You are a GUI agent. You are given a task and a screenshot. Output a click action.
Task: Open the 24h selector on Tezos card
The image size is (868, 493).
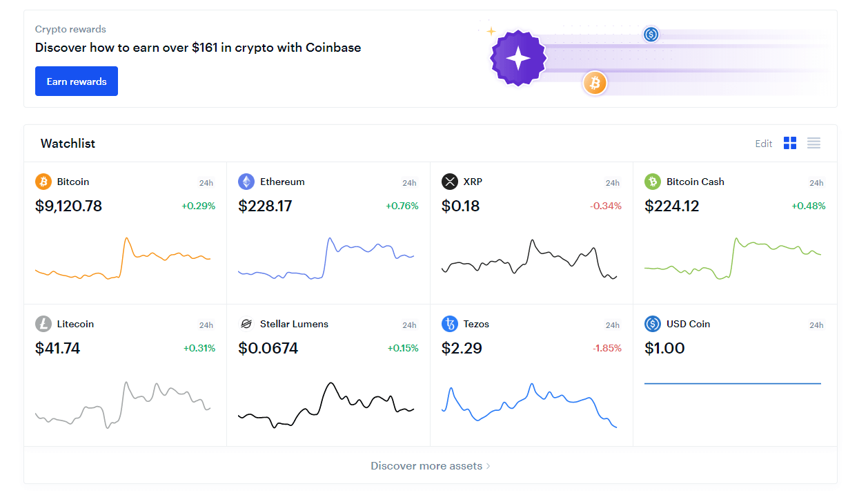(613, 325)
